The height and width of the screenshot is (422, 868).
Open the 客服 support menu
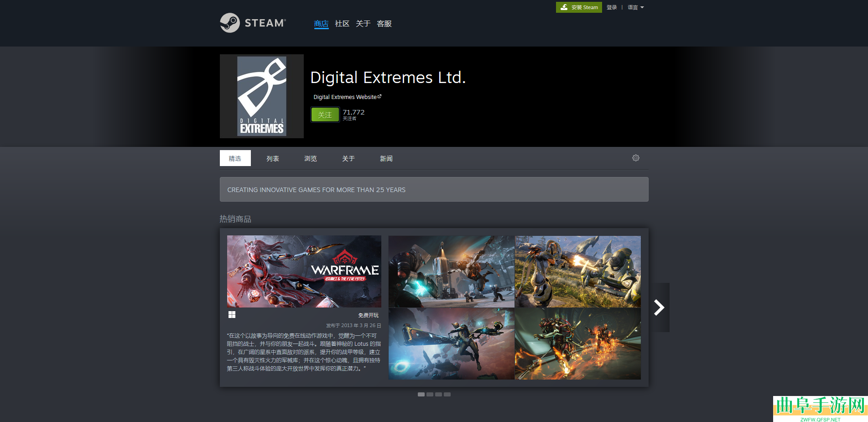point(384,24)
